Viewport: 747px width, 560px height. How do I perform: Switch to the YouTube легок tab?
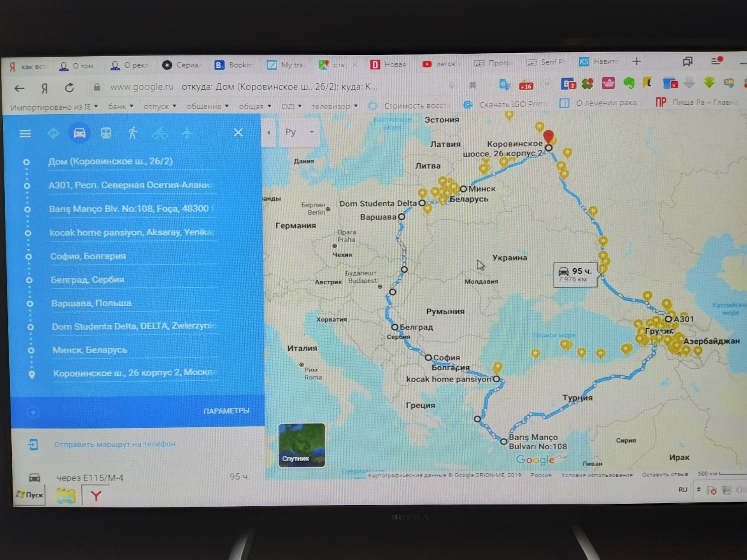tap(440, 64)
